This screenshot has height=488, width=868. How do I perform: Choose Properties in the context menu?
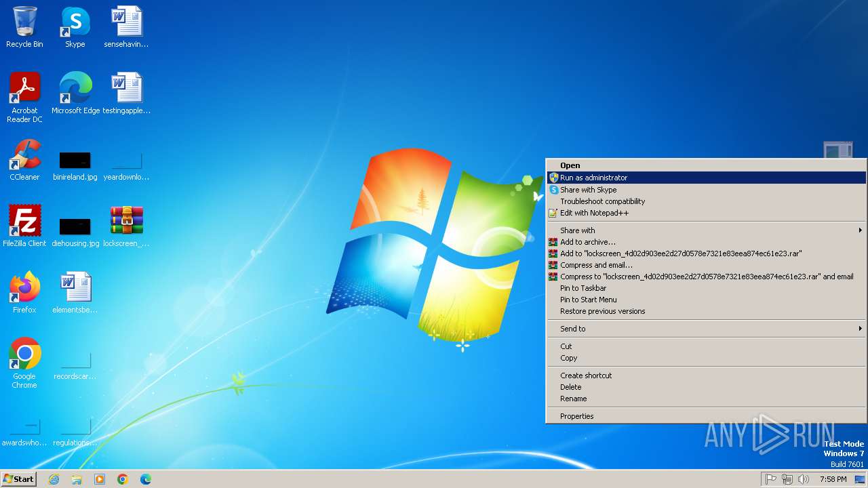(707, 416)
